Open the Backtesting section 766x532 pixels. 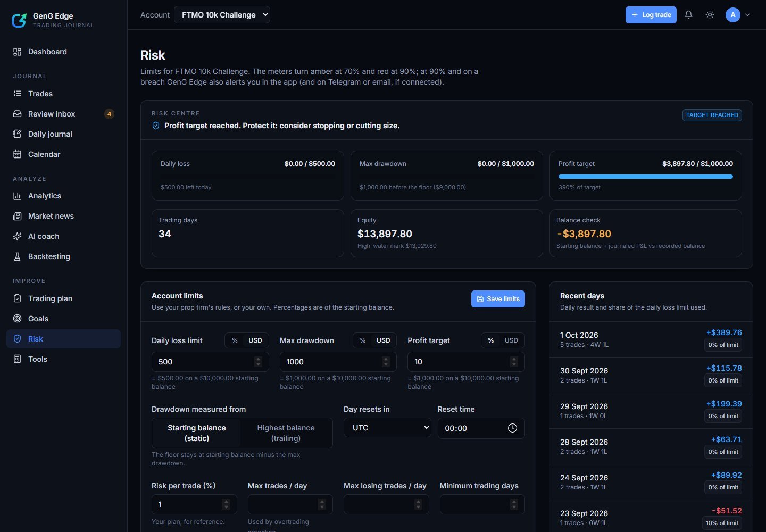pyautogui.click(x=63, y=256)
